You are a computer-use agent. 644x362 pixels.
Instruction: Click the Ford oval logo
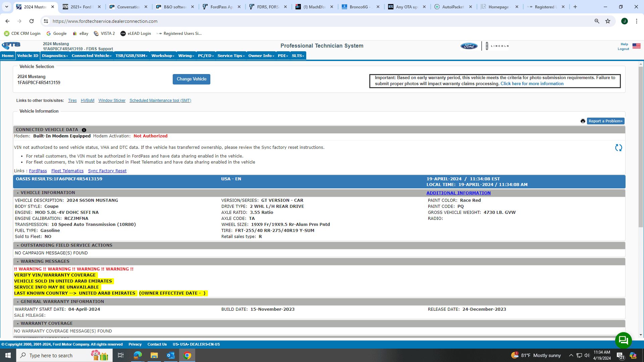[x=469, y=46]
